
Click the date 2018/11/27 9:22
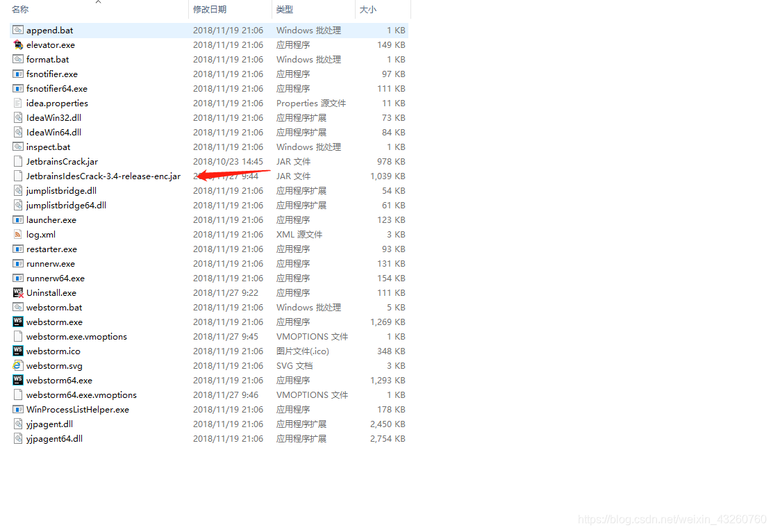click(226, 293)
